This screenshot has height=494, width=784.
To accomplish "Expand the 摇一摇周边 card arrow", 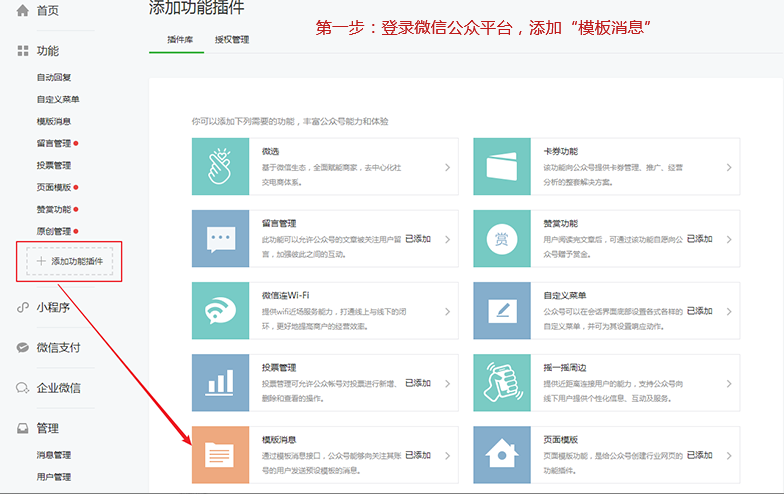I will (729, 384).
